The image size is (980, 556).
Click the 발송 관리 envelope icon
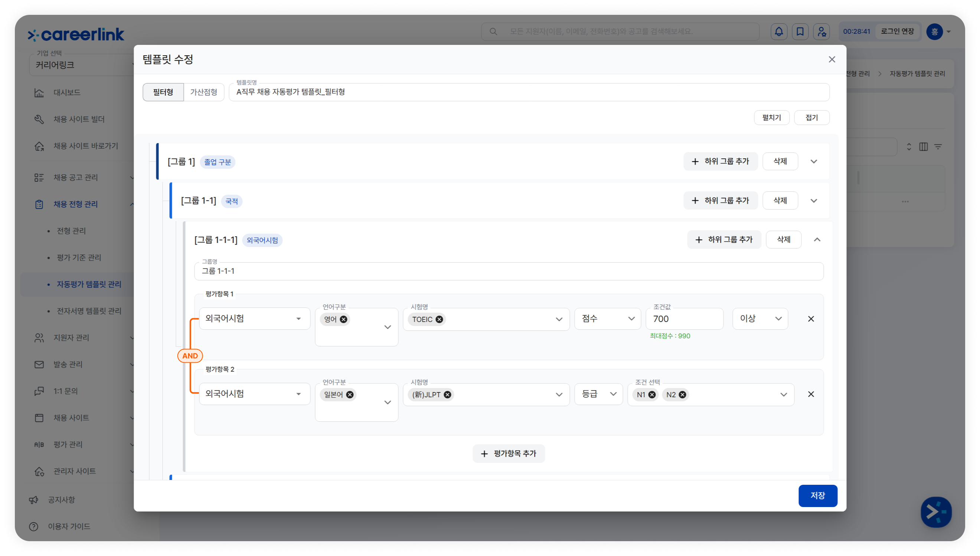[x=39, y=364]
